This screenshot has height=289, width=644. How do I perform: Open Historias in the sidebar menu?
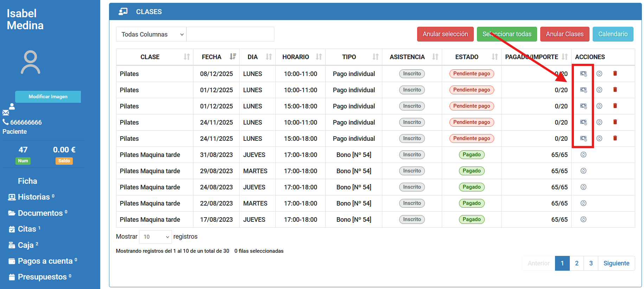coord(34,197)
